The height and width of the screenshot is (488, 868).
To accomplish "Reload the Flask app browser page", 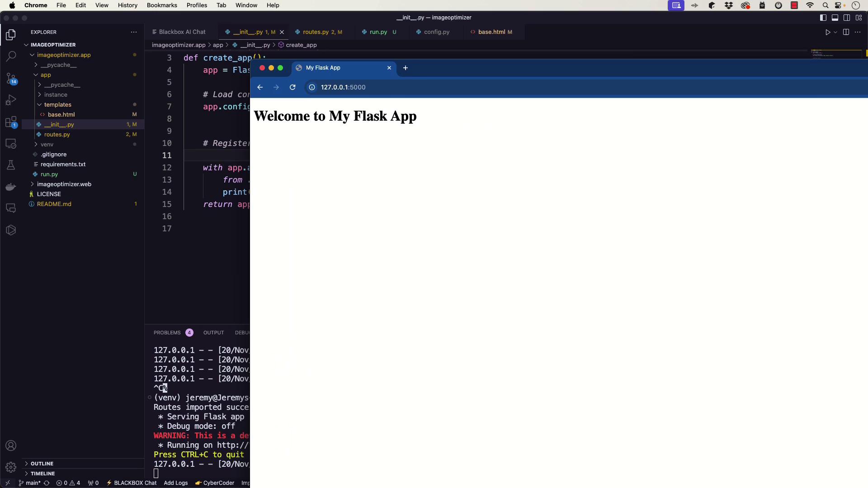I will 292,87.
